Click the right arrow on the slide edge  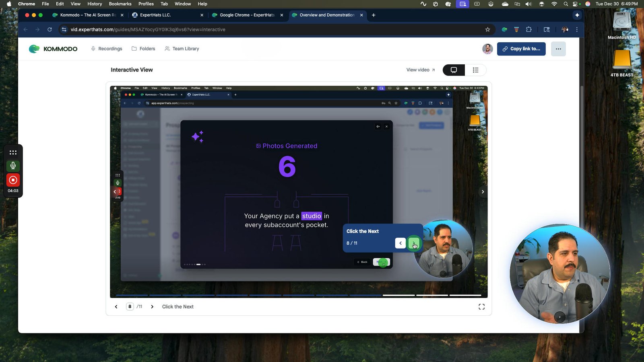(x=483, y=192)
